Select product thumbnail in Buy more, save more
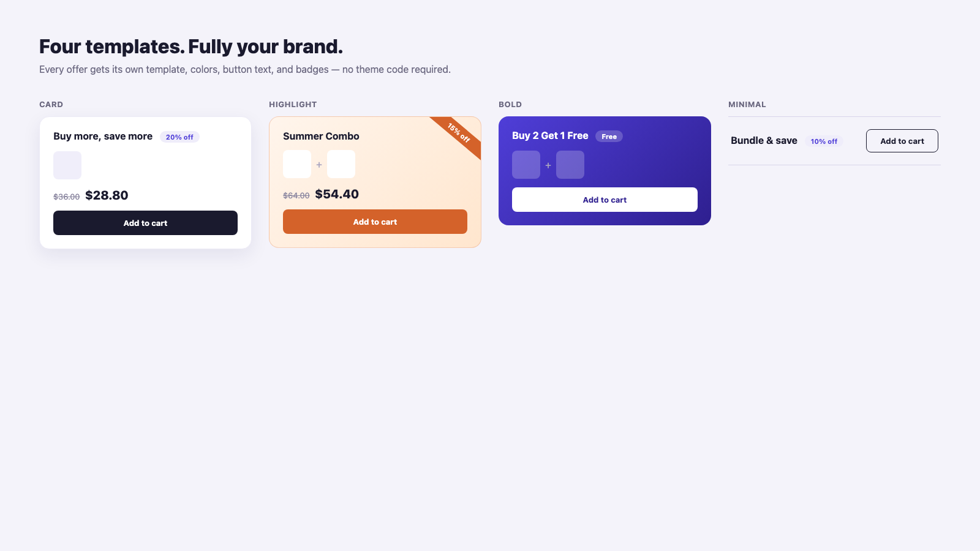 [67, 165]
